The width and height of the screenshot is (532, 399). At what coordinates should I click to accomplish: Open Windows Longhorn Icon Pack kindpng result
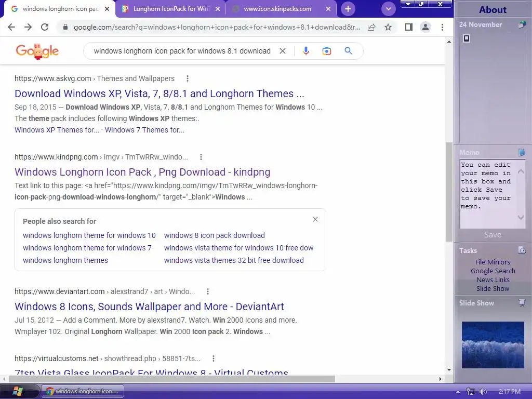[142, 172]
